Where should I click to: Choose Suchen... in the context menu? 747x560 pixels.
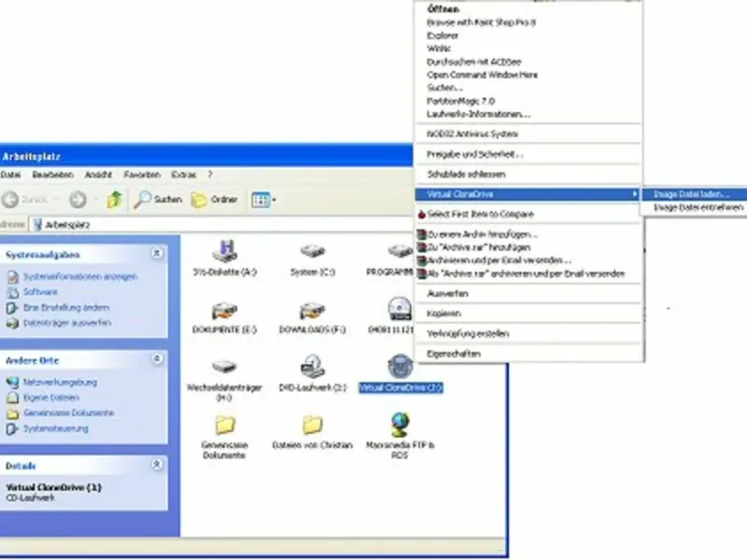(528, 88)
